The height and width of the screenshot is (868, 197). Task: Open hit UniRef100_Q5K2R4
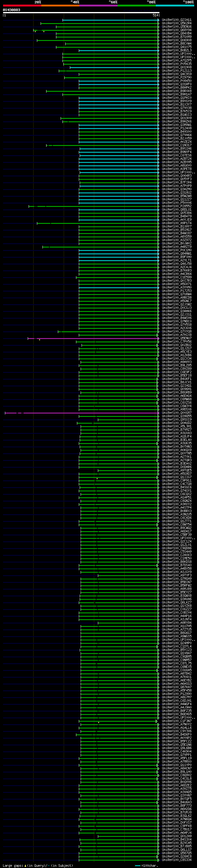pos(176,23)
